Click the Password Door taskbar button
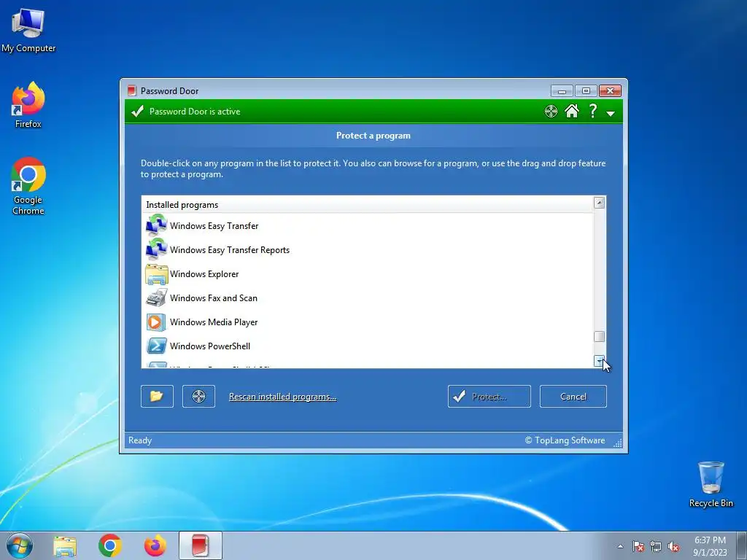Image resolution: width=747 pixels, height=560 pixels. point(201,545)
